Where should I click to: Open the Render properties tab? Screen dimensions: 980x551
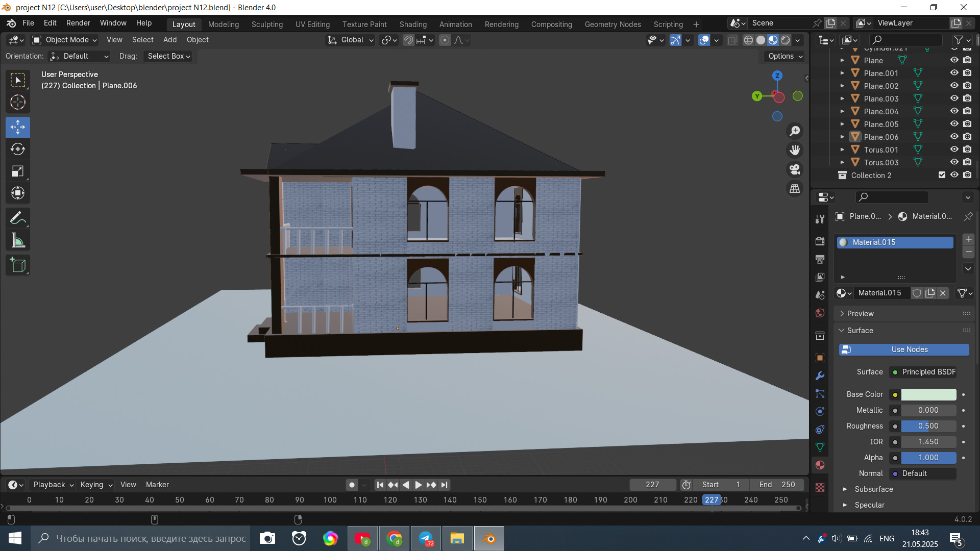coord(820,241)
